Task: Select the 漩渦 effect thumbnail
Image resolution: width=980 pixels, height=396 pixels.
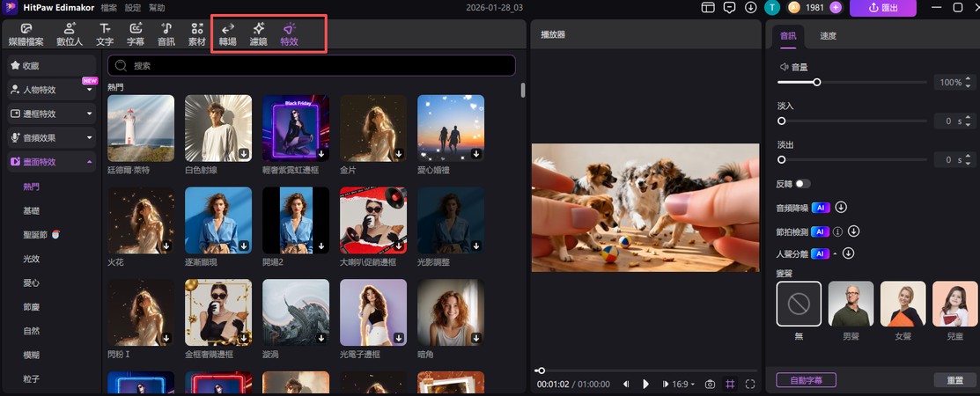Action: (x=296, y=312)
